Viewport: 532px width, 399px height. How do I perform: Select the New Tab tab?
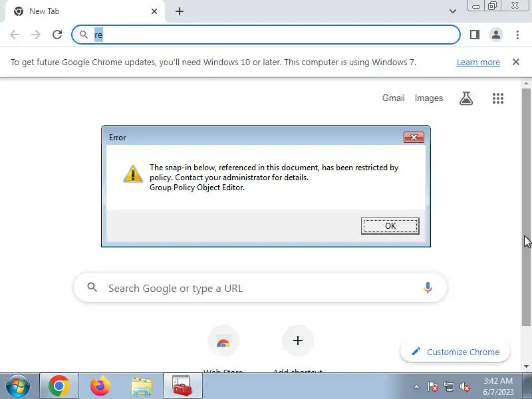pos(85,11)
